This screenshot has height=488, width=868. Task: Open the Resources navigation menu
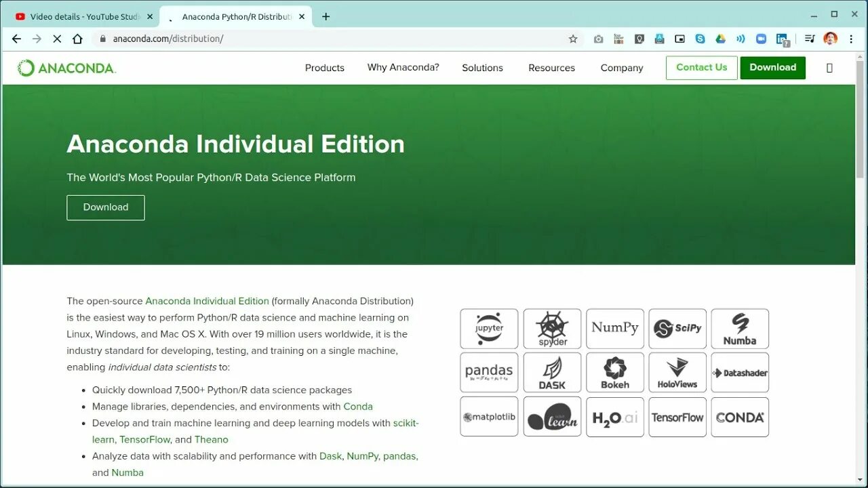pos(551,68)
